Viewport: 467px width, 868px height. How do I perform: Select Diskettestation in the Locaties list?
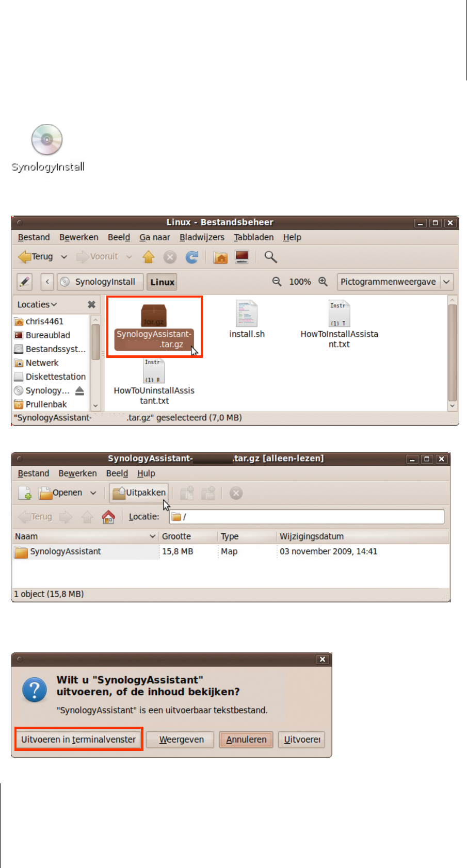pyautogui.click(x=50, y=377)
